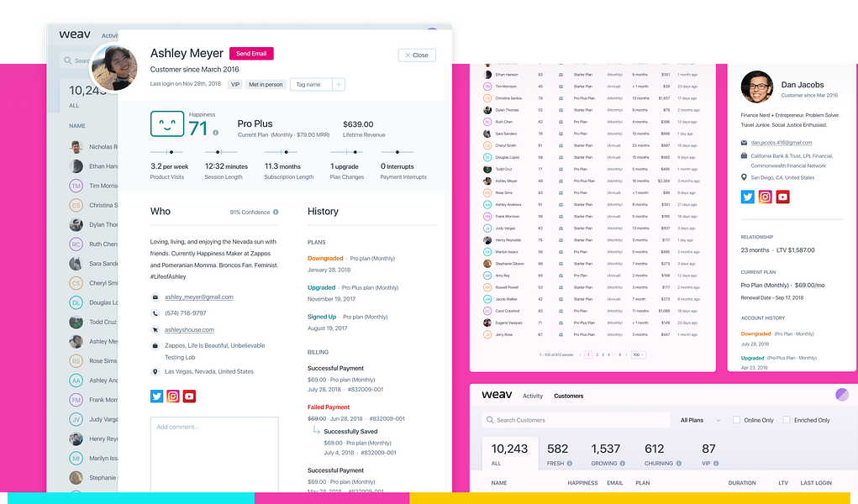
Task: Click the info icon beside CHURNING
Action: [x=678, y=464]
